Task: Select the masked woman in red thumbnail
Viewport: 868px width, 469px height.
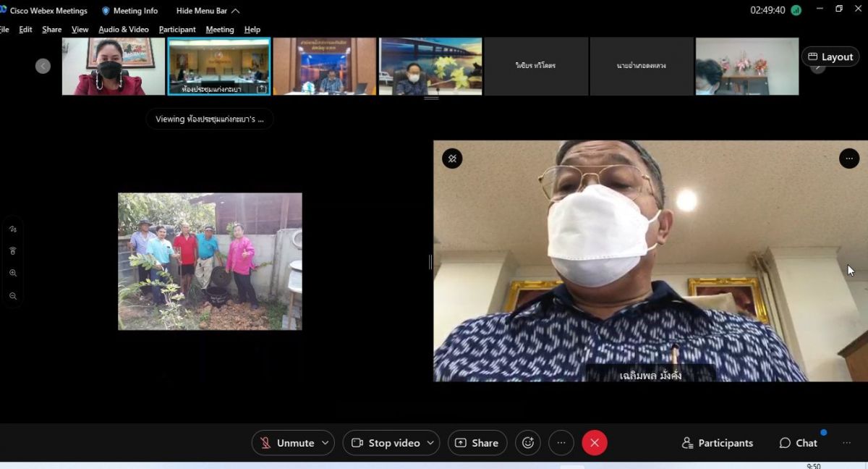Action: [x=113, y=67]
